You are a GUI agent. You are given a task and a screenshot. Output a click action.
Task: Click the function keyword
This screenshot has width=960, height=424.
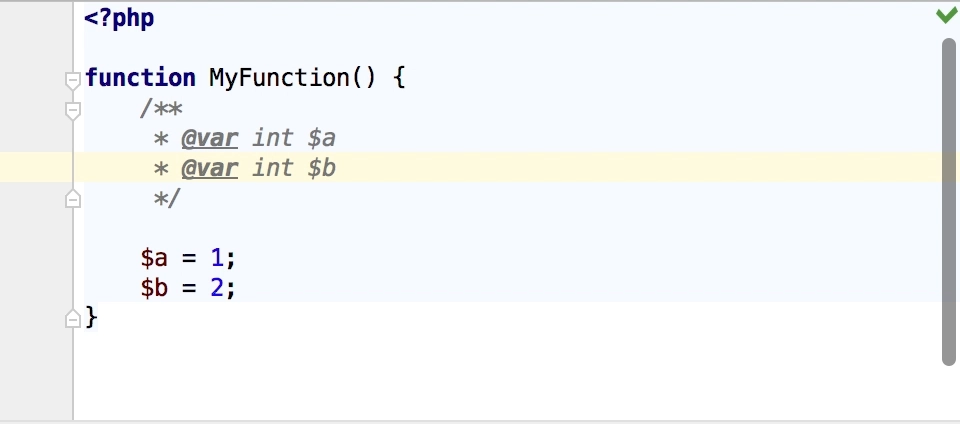tap(140, 78)
